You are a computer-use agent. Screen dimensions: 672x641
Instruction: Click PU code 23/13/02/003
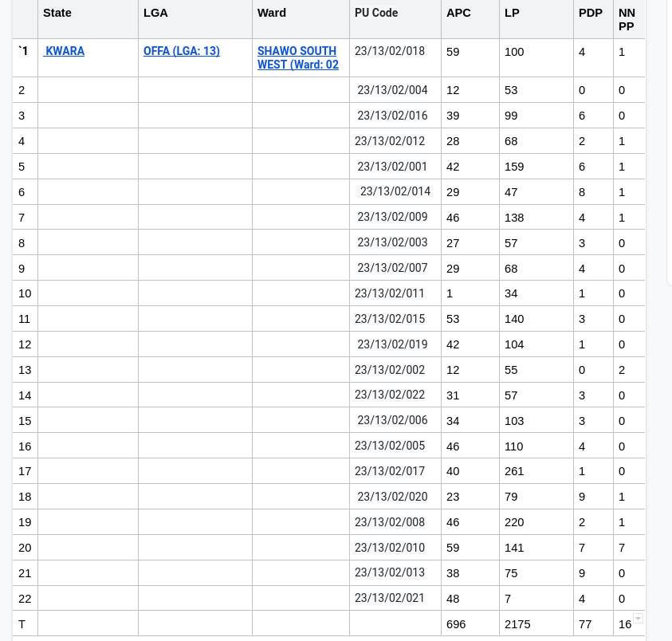point(392,242)
